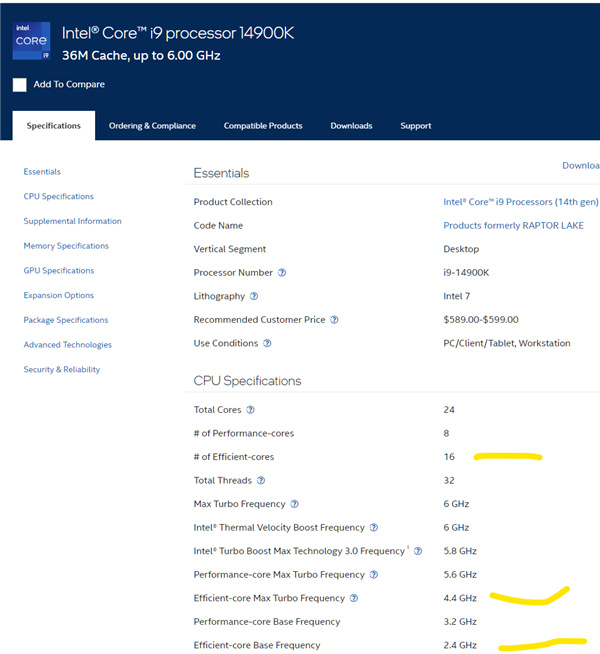Click the Intel Core i9 badge logo
The width and height of the screenshot is (600, 654).
(x=31, y=40)
